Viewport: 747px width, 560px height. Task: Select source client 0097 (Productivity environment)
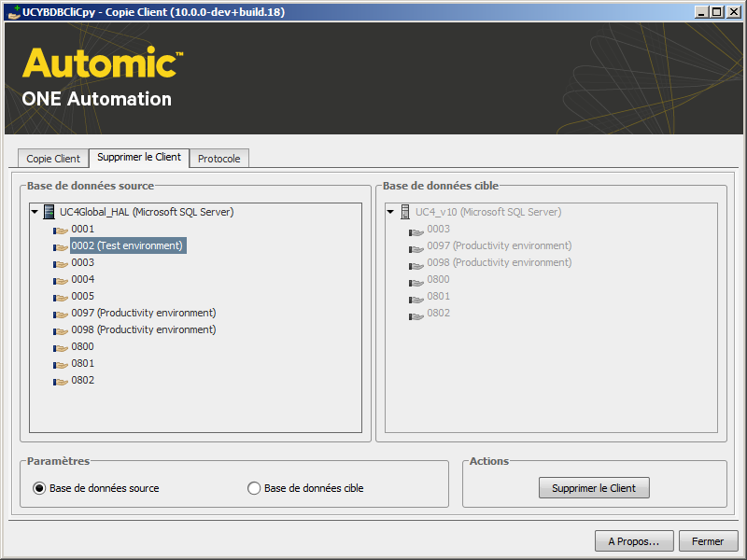click(x=144, y=313)
